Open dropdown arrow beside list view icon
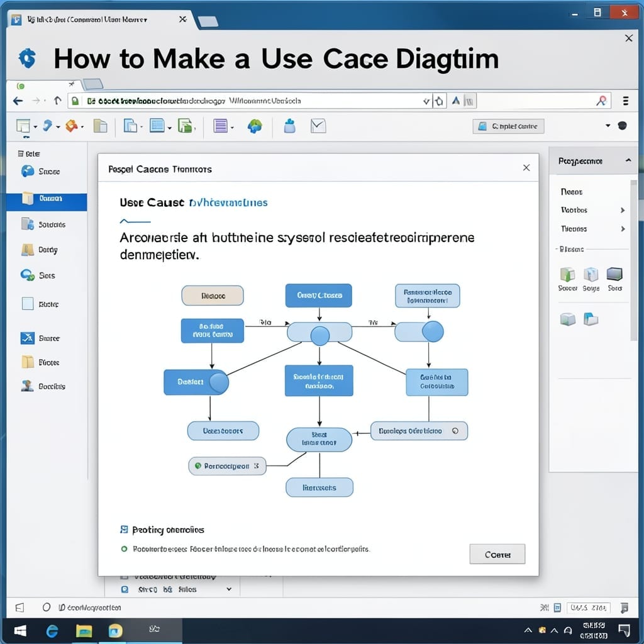The height and width of the screenshot is (644, 644). pos(169,128)
